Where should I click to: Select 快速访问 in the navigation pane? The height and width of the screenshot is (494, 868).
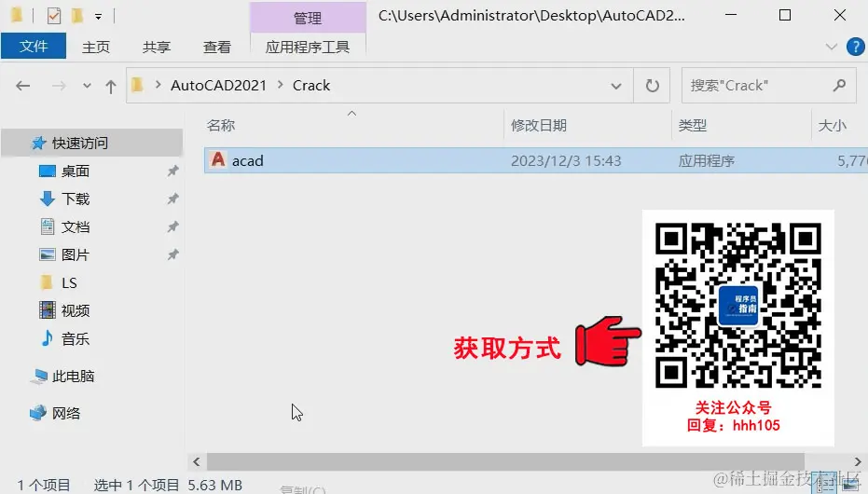pyautogui.click(x=92, y=143)
